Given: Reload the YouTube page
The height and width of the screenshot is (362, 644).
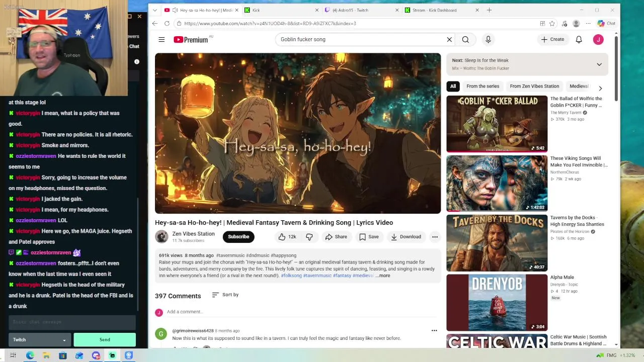Looking at the screenshot, I should [167, 23].
